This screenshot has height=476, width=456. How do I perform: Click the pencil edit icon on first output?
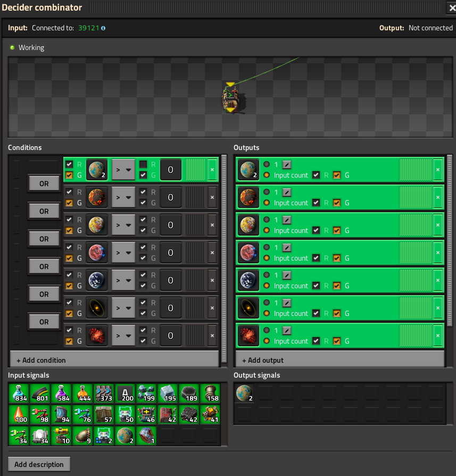pos(287,164)
